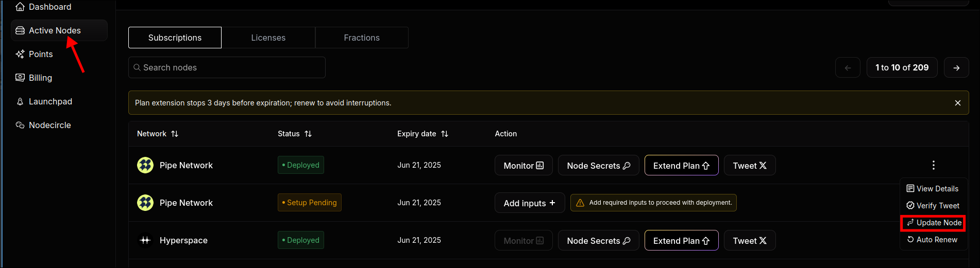Click the Deployed badge for Pipe Network
This screenshot has width=980, height=268.
tap(301, 165)
